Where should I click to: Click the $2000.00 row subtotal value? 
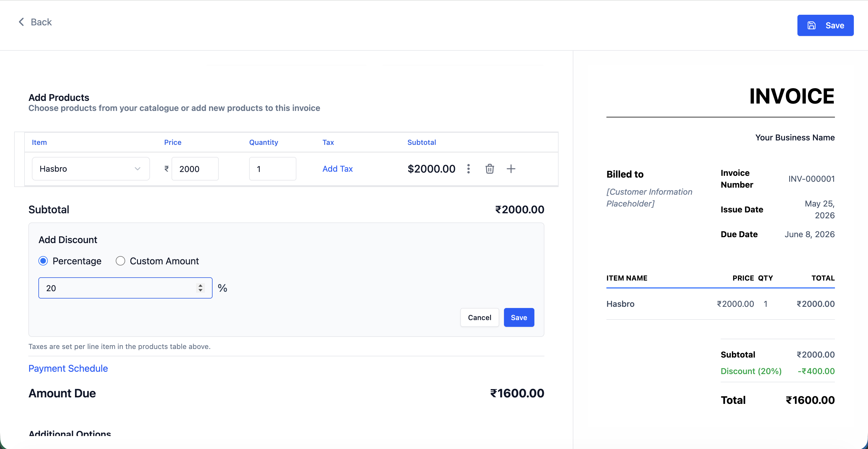point(431,169)
